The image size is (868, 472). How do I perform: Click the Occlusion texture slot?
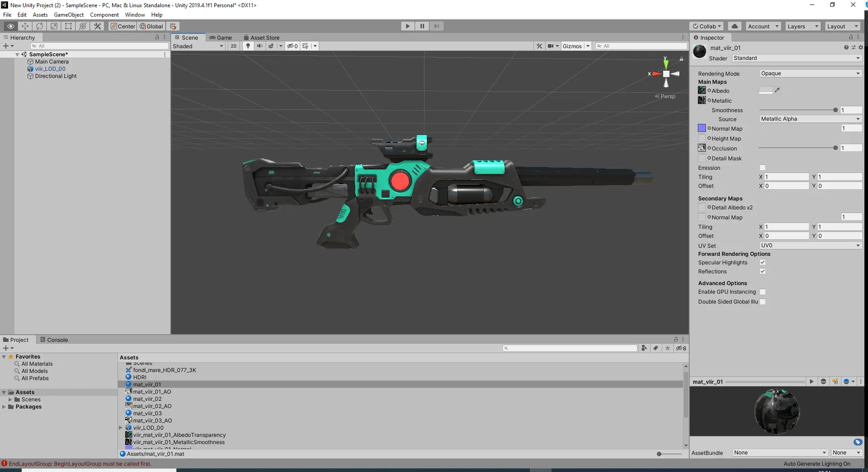702,148
